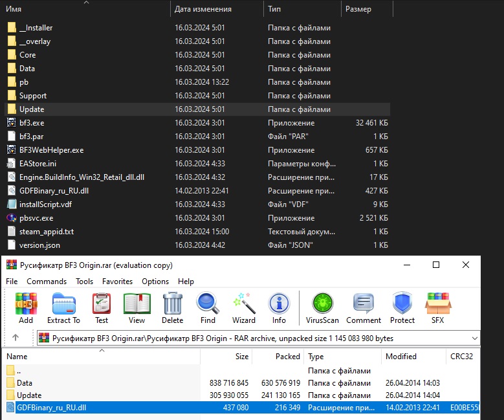
Task: Click the EAStore.ini file icon
Action: pyautogui.click(x=12, y=163)
